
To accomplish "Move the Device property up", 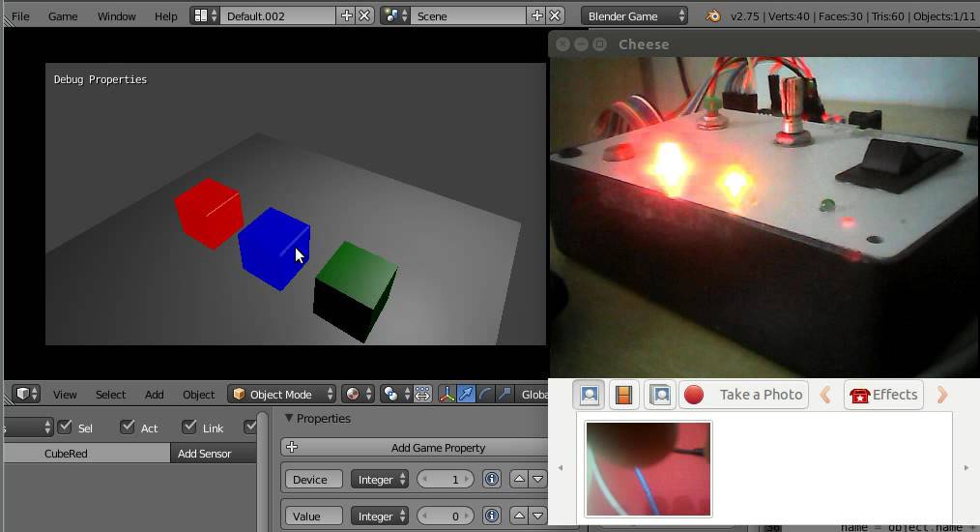I will click(519, 480).
